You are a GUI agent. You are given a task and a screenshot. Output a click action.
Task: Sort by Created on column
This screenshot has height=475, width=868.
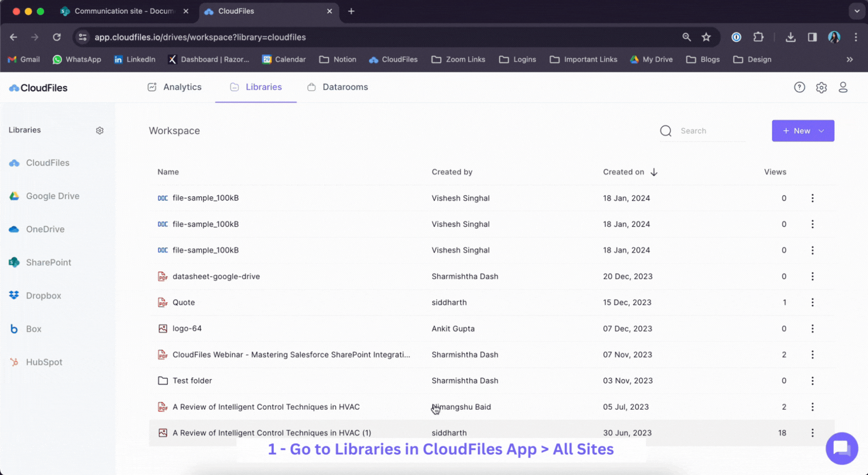tap(630, 172)
